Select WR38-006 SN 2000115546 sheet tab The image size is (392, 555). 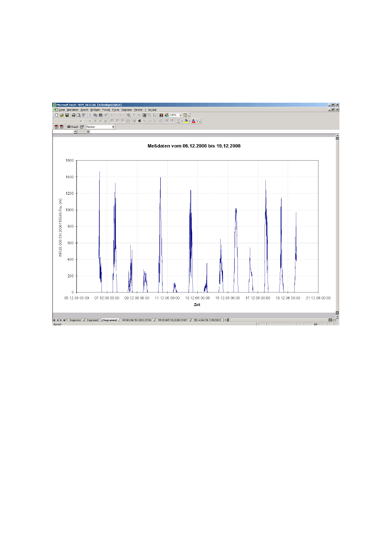137,320
